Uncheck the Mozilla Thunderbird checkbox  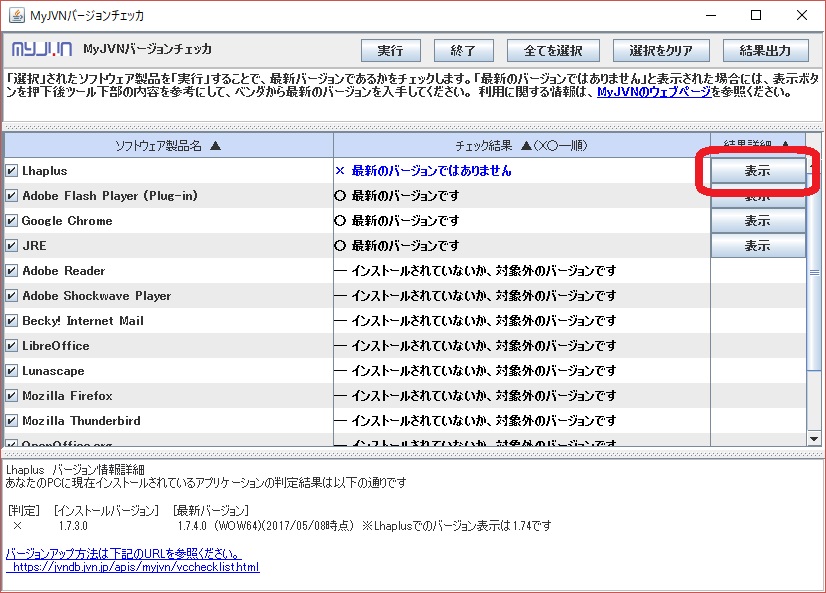click(x=12, y=421)
